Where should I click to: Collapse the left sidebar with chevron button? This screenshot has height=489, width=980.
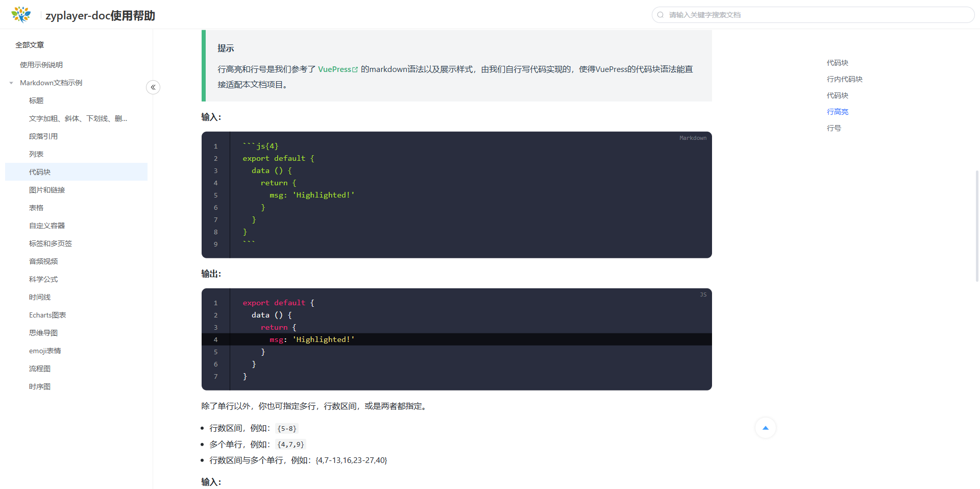pyautogui.click(x=153, y=87)
